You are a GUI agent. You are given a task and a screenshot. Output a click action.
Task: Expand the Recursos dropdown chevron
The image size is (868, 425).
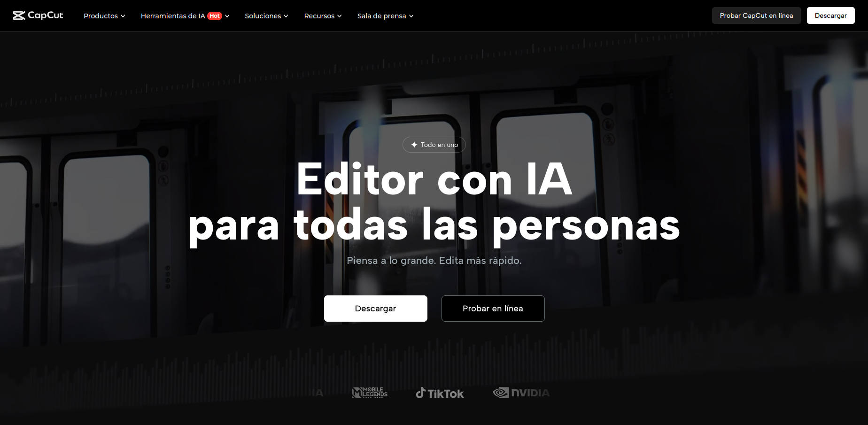(x=339, y=16)
